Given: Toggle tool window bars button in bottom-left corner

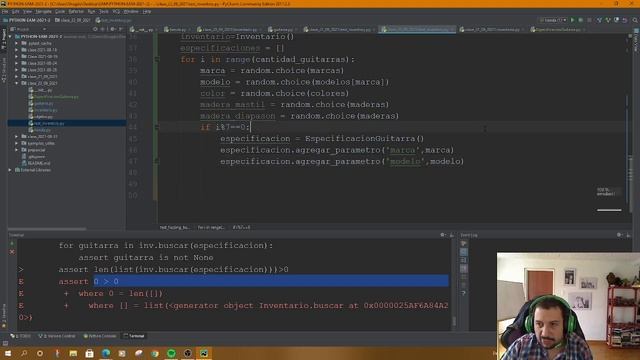Looking at the screenshot, I should tap(5, 344).
